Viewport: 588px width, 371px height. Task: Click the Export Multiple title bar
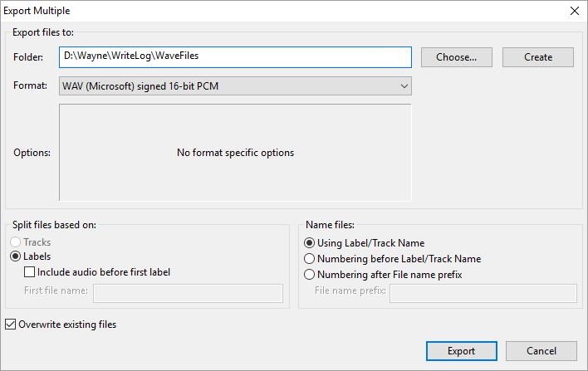coord(282,11)
